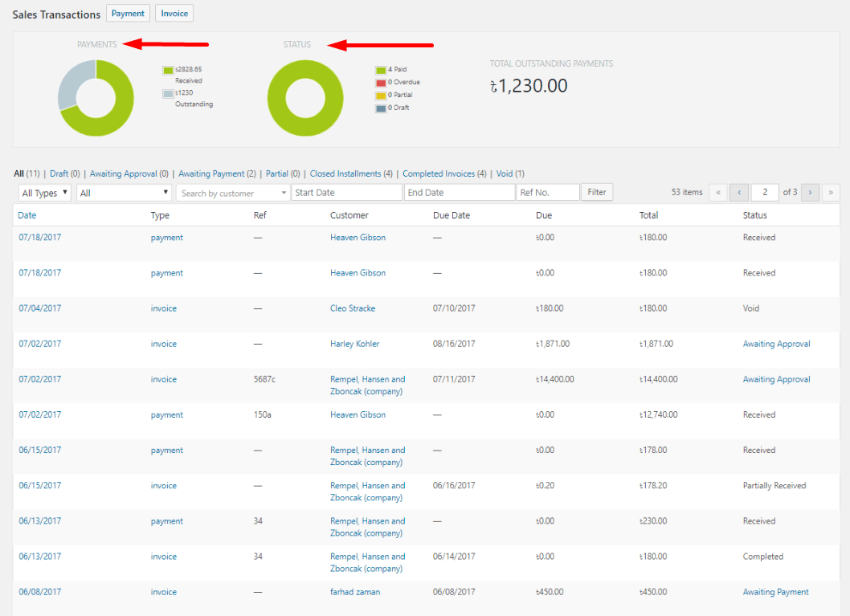The height and width of the screenshot is (616, 850).
Task: Click the 06/15/2017 invoice type link
Action: (164, 486)
